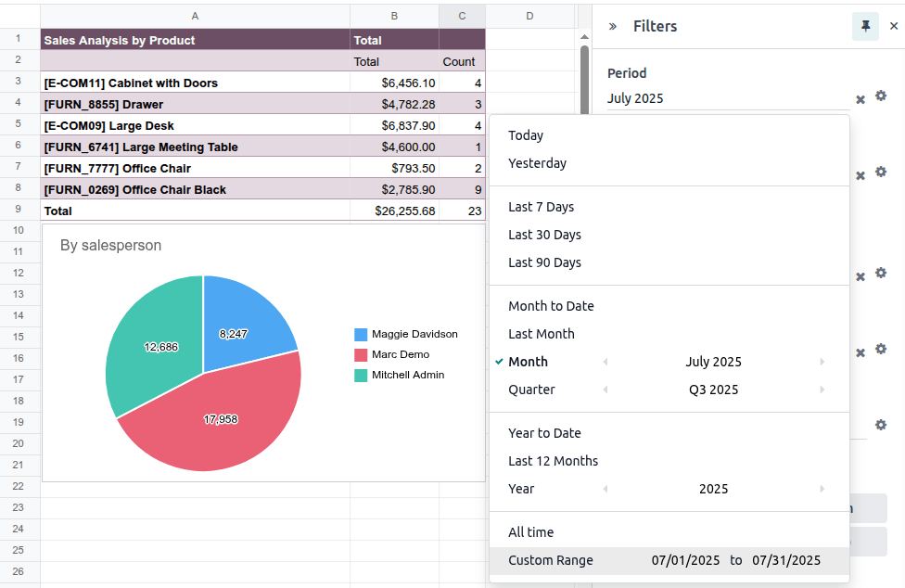Close the Filters side panel
This screenshot has width=905, height=588.
point(894,26)
